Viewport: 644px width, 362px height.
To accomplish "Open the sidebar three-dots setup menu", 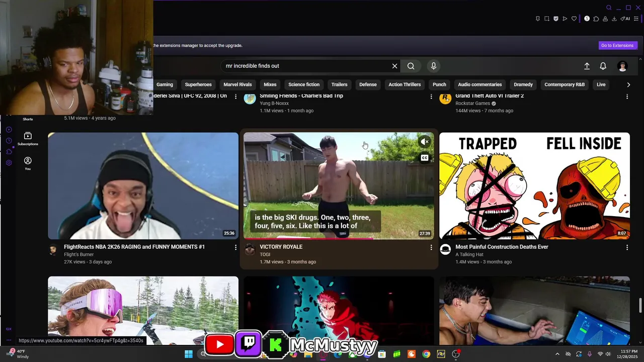I will 9,340.
